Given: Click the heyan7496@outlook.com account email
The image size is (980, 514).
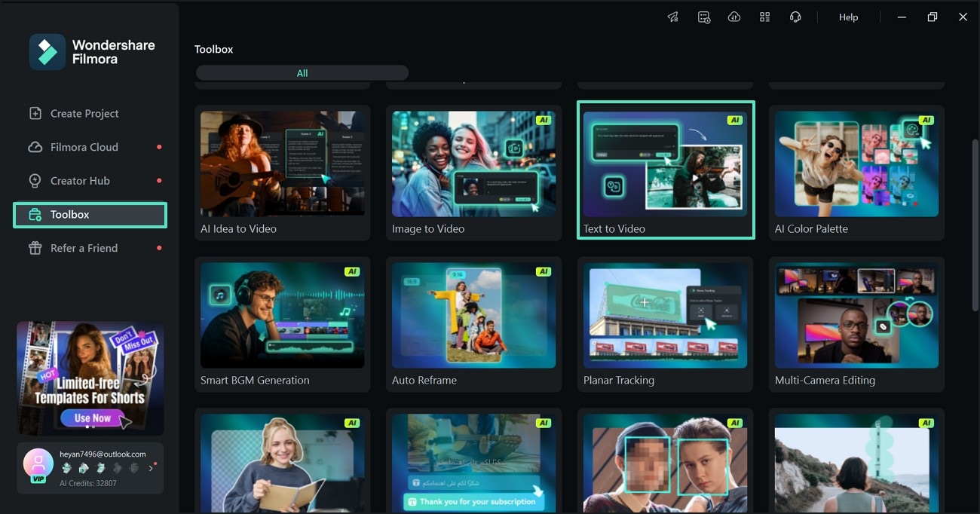Looking at the screenshot, I should pyautogui.click(x=103, y=454).
